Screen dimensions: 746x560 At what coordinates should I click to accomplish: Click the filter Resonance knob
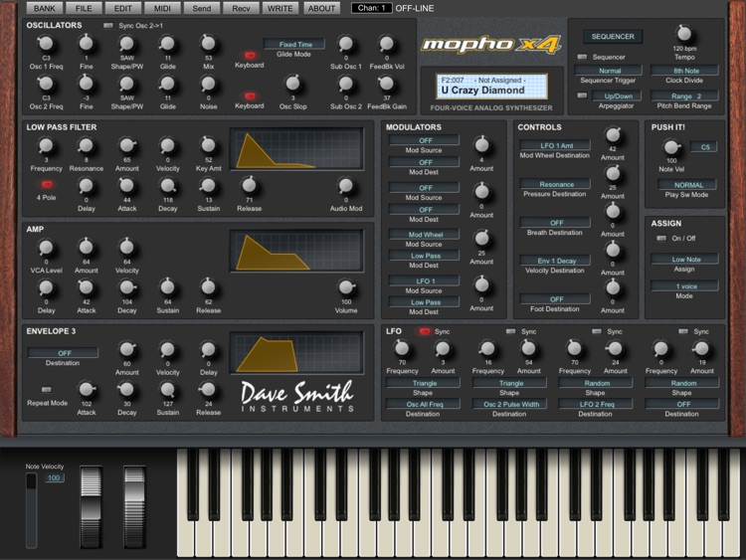click(87, 145)
